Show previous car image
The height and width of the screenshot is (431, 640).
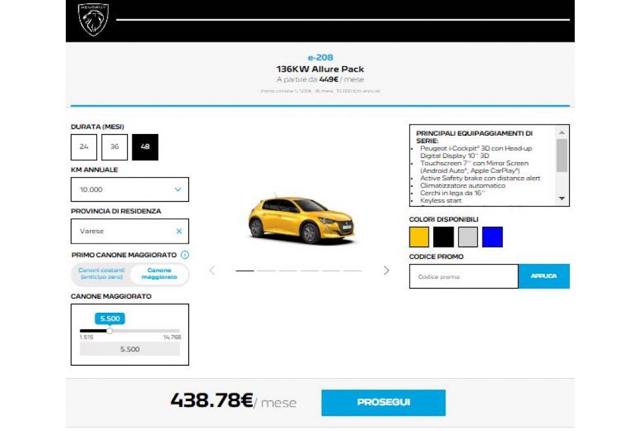click(212, 270)
